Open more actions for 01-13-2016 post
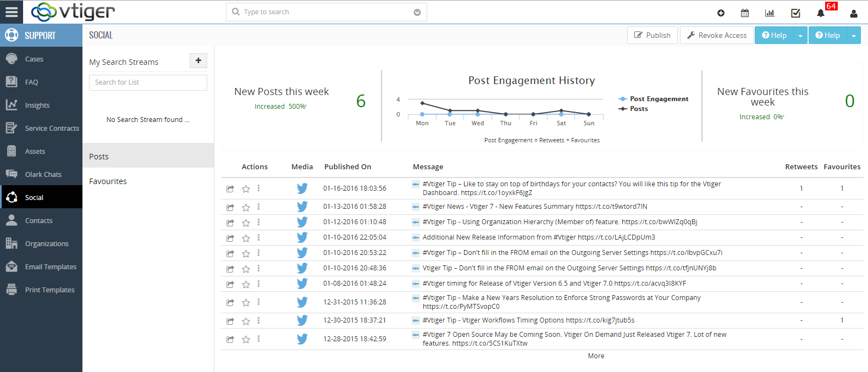The width and height of the screenshot is (868, 372). pos(258,207)
